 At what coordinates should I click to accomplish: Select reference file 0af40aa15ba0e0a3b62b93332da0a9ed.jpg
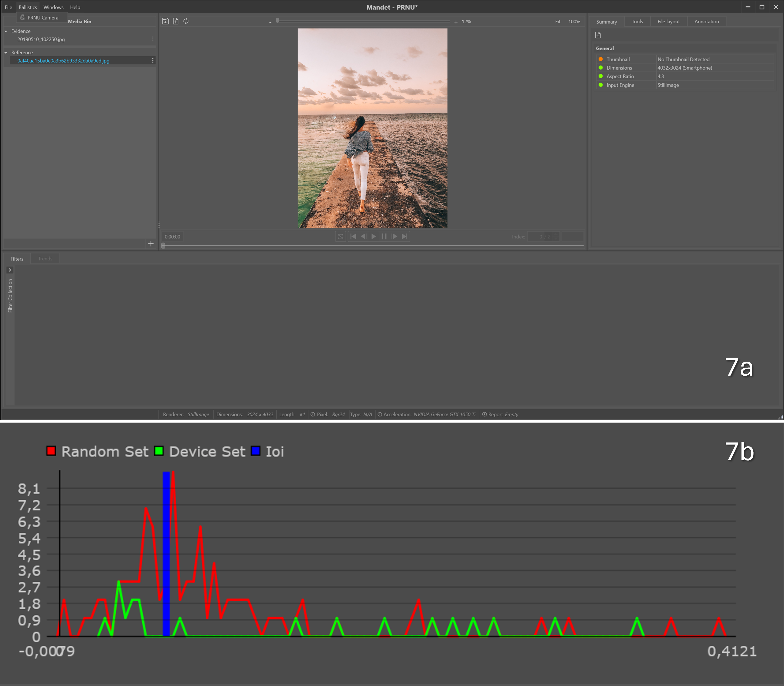[64, 61]
